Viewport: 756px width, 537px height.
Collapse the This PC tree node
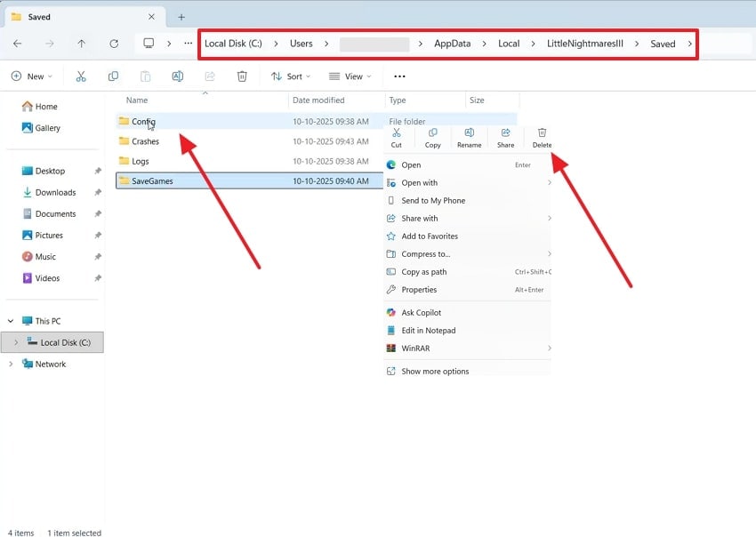point(11,321)
